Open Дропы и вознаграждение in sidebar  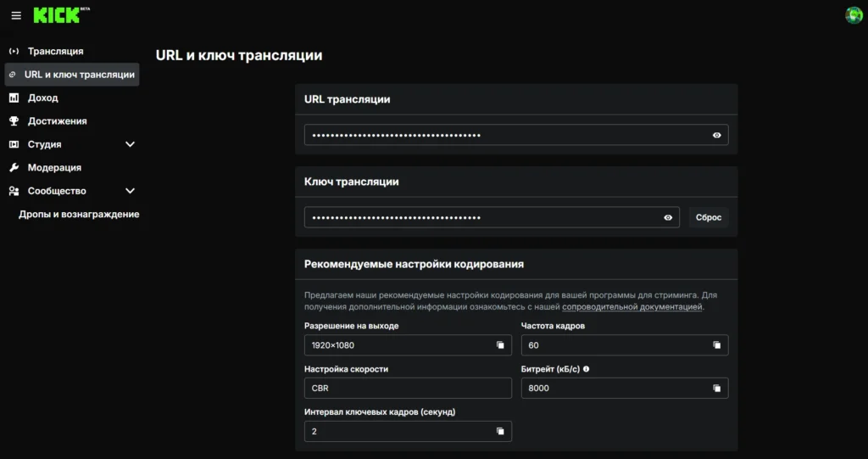[79, 214]
